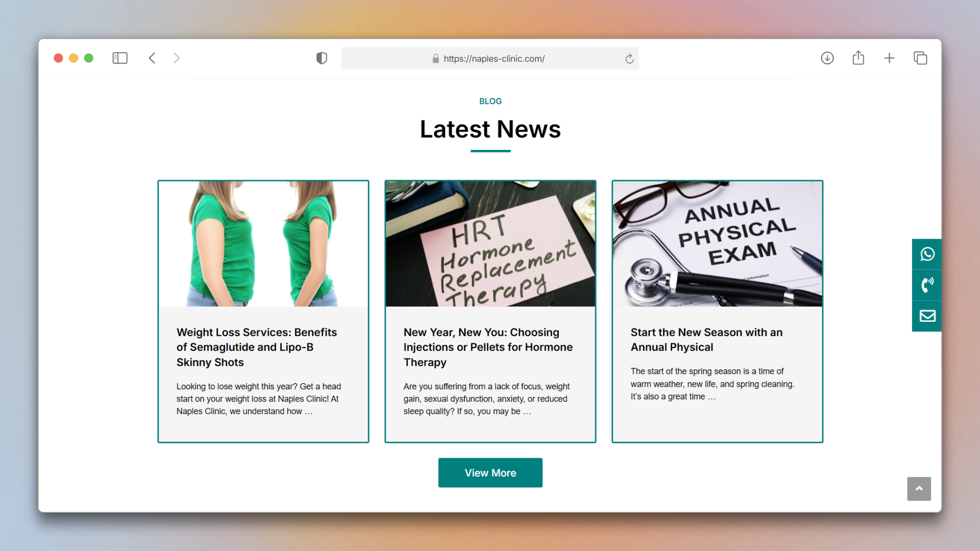Screen dimensions: 980x551
Task: Reload the page with refresh icon
Action: click(x=629, y=59)
